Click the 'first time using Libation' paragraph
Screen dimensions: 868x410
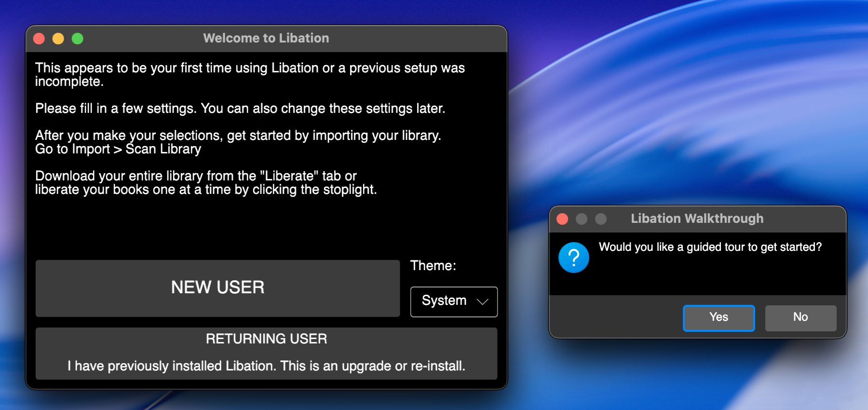click(249, 74)
